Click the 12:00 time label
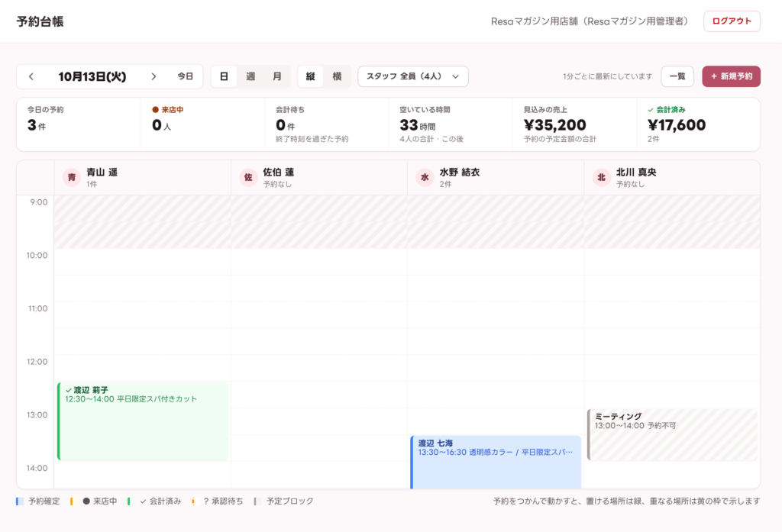The image size is (782, 532). tap(37, 362)
